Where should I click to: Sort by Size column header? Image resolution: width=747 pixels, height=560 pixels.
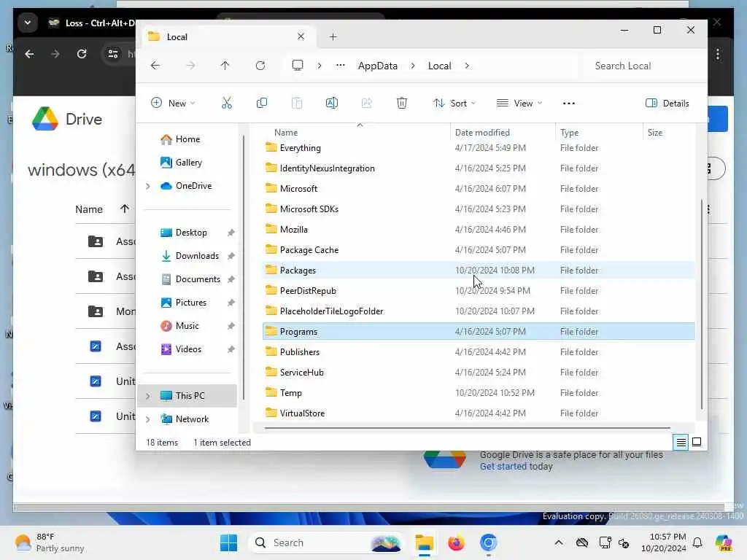click(x=655, y=133)
